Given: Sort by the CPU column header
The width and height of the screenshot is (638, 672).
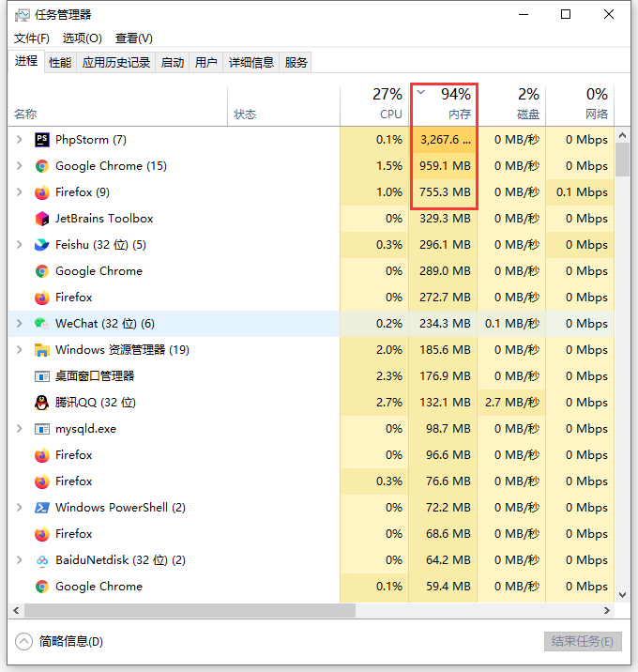Looking at the screenshot, I should (x=374, y=104).
